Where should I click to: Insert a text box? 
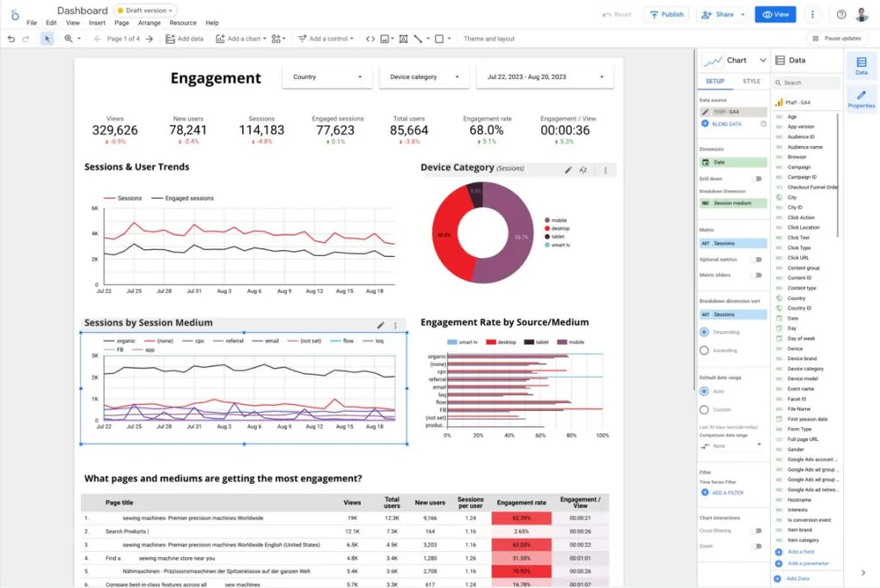(403, 39)
